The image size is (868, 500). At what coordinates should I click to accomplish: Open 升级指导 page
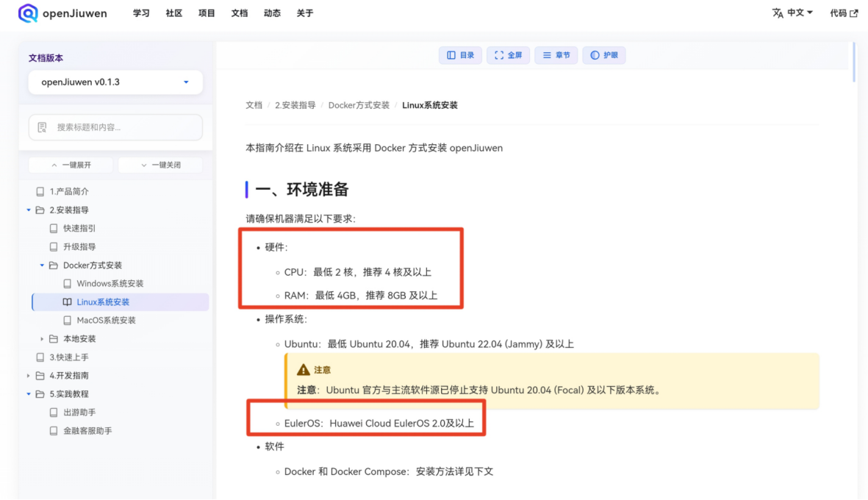pos(79,246)
